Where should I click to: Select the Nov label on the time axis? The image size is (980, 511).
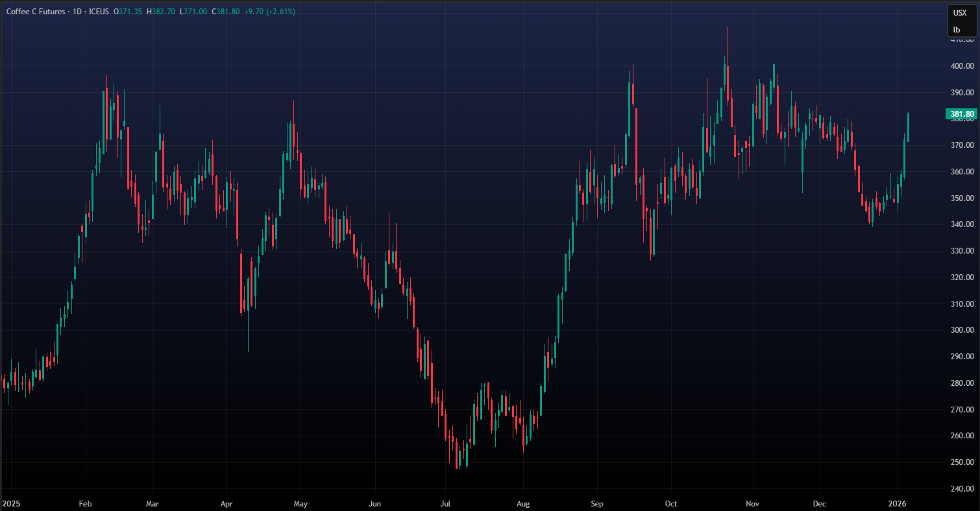coord(753,503)
